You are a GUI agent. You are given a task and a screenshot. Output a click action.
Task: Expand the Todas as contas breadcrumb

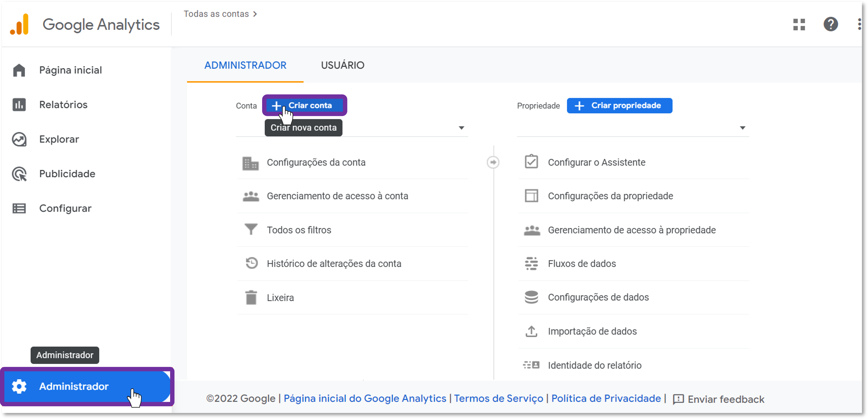coord(220,14)
